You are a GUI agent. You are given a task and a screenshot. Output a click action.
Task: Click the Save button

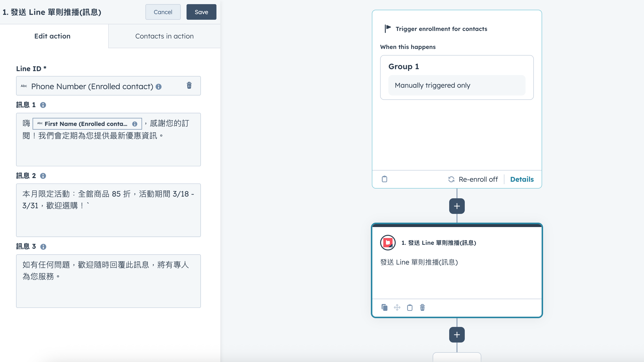pos(201,12)
